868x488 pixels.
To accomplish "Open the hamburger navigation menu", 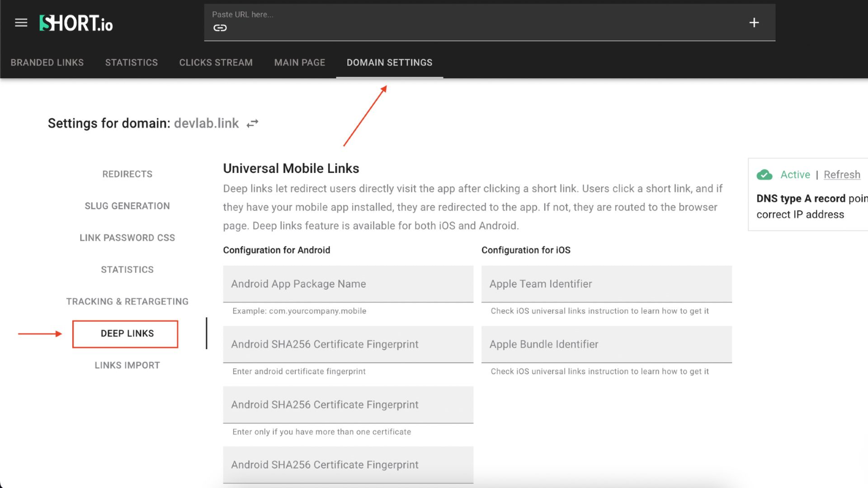I will click(21, 23).
